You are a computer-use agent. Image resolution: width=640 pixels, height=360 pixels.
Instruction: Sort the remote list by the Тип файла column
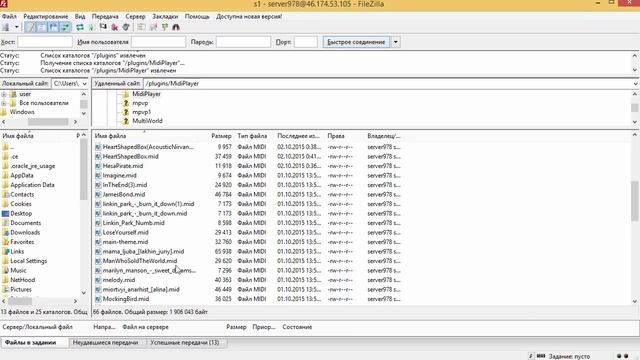pos(252,136)
